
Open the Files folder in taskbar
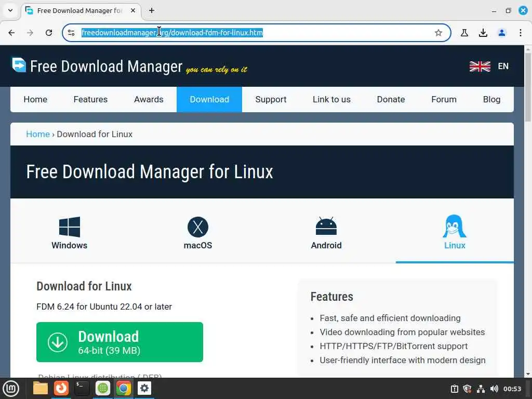(x=41, y=388)
